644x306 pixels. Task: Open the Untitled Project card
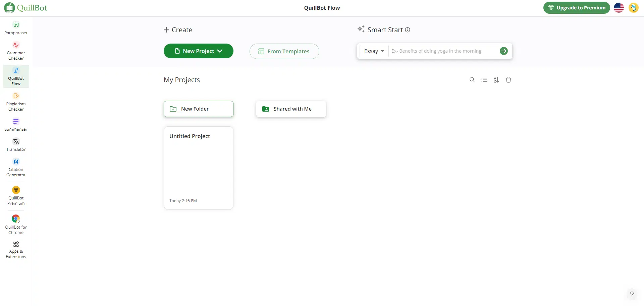pyautogui.click(x=199, y=168)
